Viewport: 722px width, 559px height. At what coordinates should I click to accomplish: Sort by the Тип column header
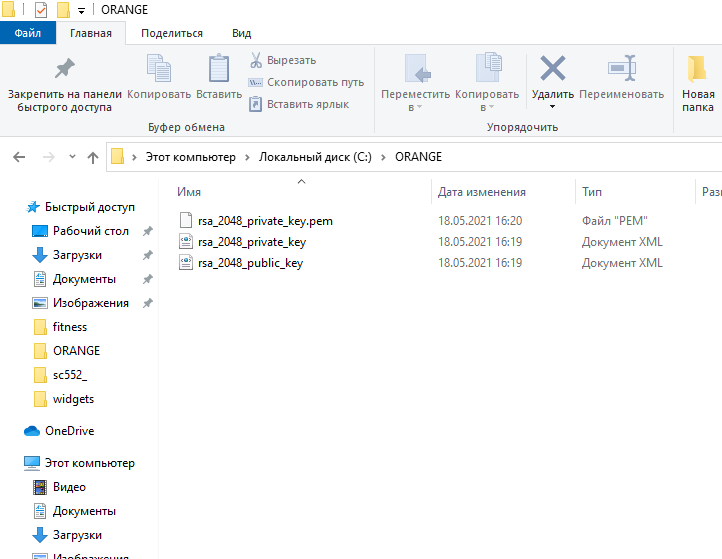[592, 192]
